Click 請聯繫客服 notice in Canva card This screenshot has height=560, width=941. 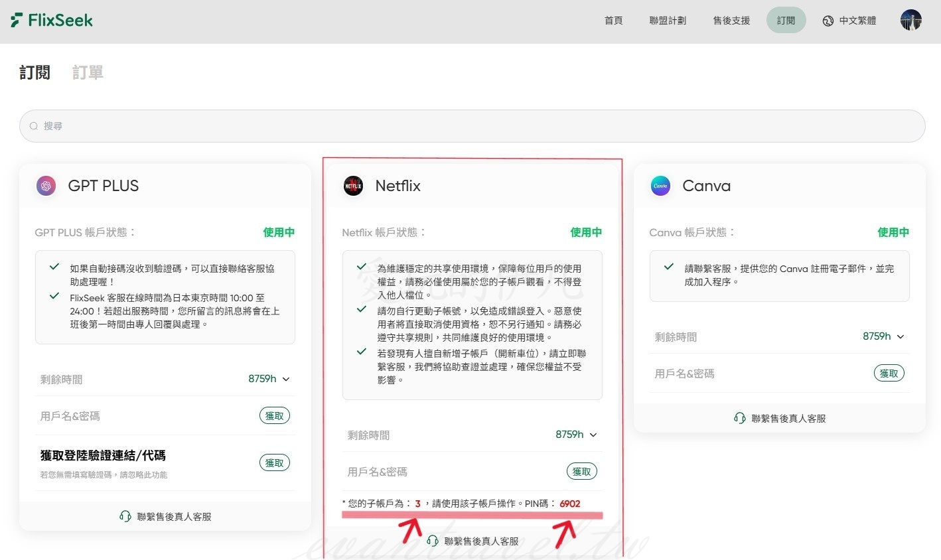[x=789, y=275]
